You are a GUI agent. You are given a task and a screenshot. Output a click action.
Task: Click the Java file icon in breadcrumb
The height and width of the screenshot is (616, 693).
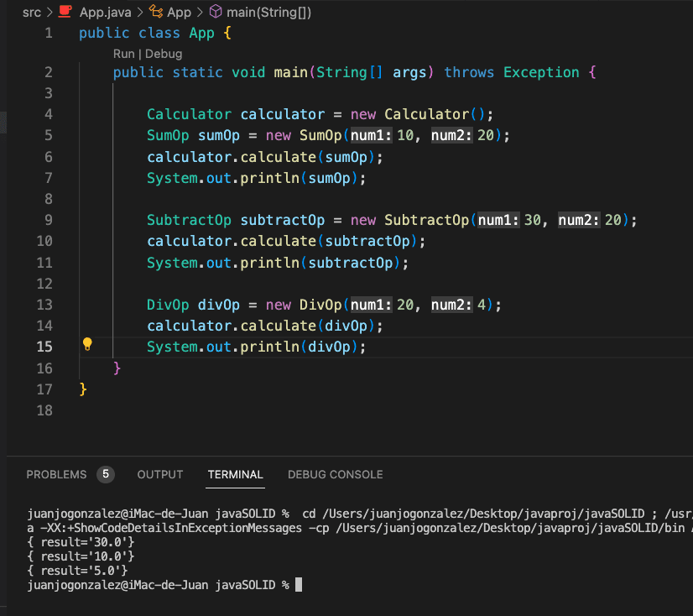pyautogui.click(x=65, y=12)
